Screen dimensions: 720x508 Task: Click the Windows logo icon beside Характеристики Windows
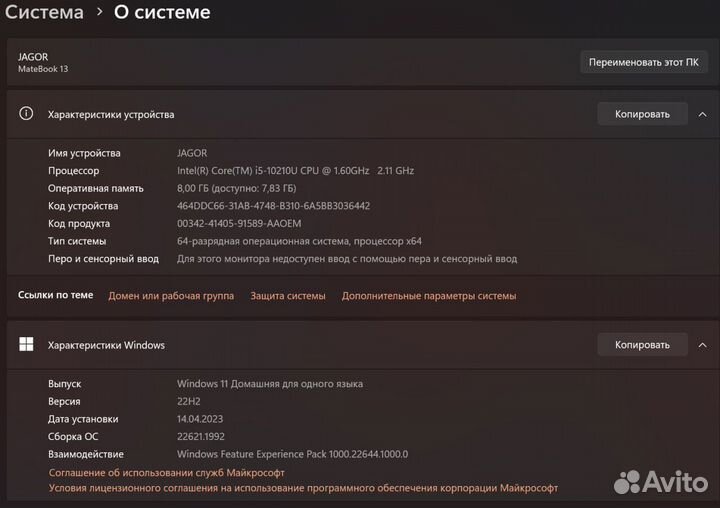coord(26,344)
